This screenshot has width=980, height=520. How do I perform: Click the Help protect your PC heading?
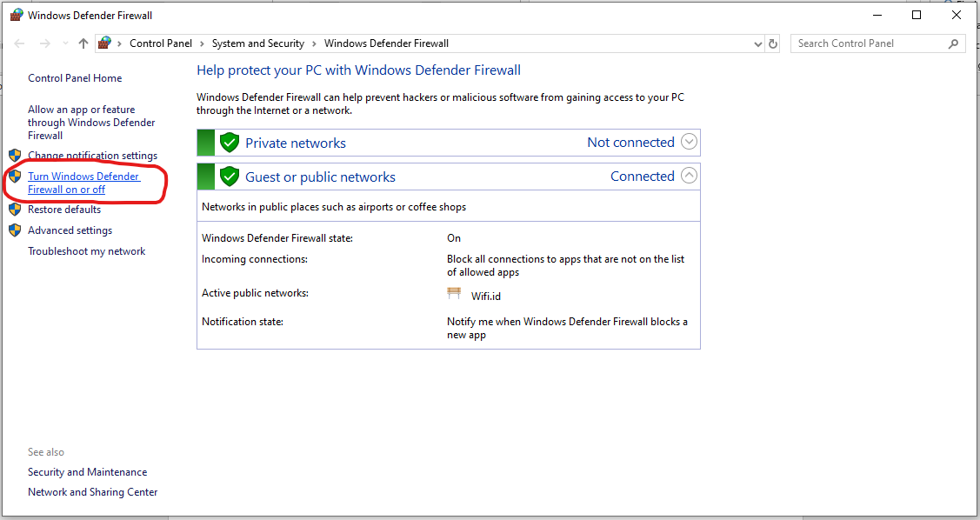click(359, 70)
